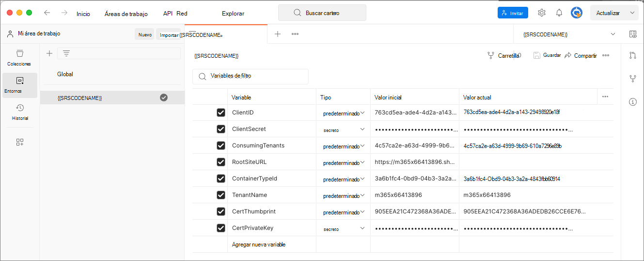Screen dimensions: 644x261
Task: Click Agregar nueva variable row
Action: coord(259,245)
